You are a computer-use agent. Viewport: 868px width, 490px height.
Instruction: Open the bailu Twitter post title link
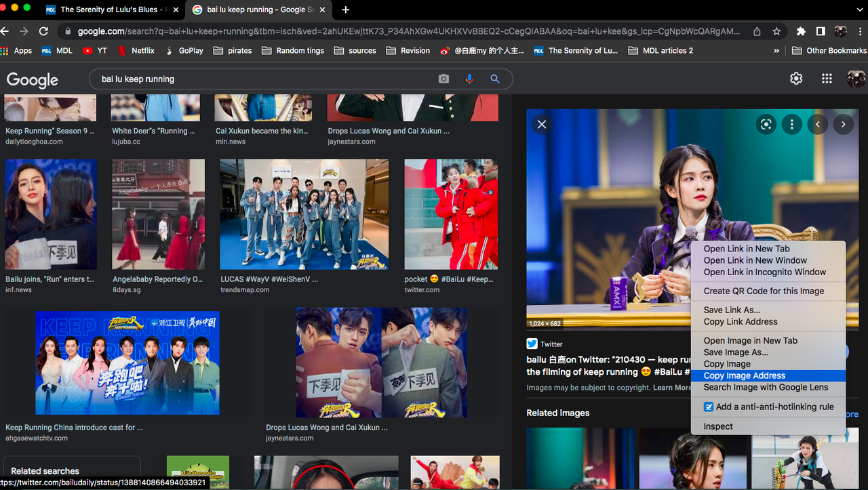point(608,365)
